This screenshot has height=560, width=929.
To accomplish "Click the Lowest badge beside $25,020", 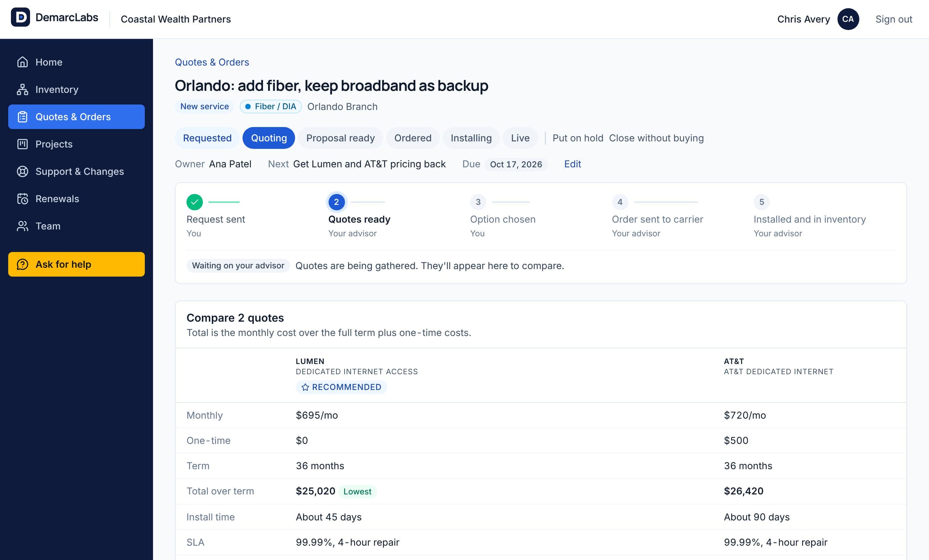I will point(357,491).
